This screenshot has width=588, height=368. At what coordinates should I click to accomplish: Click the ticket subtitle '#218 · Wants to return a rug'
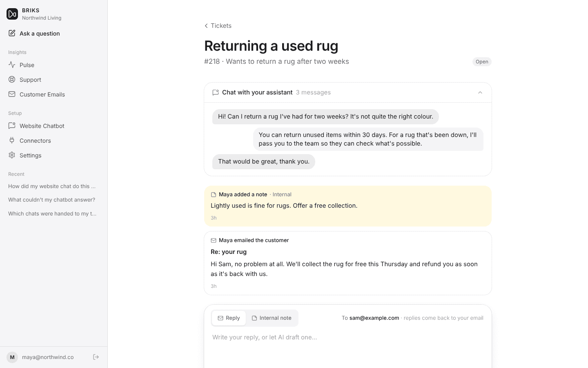(276, 61)
